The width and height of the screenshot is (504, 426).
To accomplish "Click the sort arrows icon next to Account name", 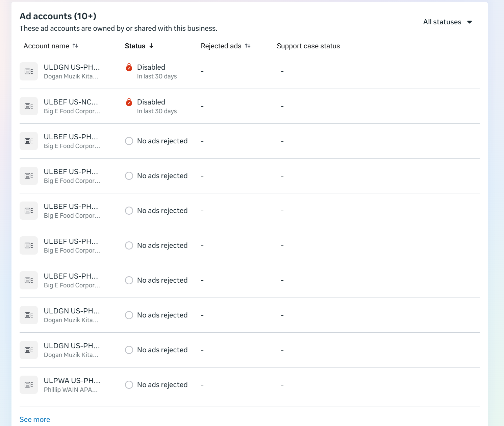I will pyautogui.click(x=75, y=46).
